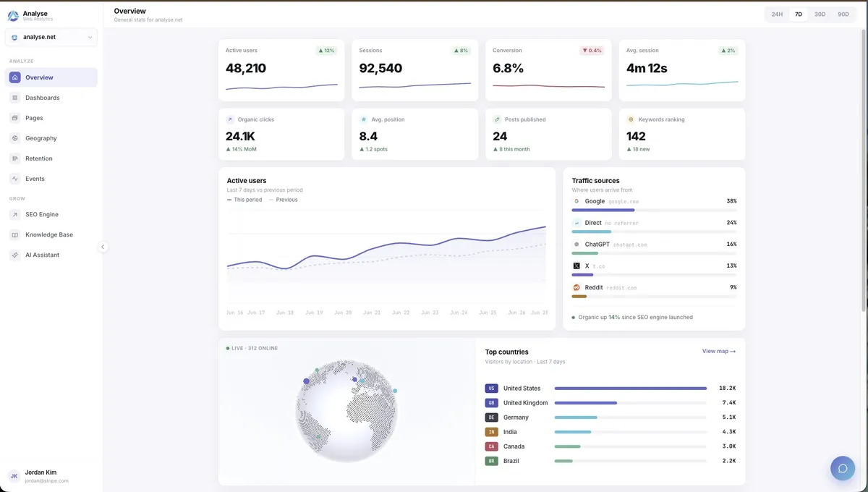Image resolution: width=868 pixels, height=492 pixels.
Task: Select the 90D time range
Action: (843, 14)
